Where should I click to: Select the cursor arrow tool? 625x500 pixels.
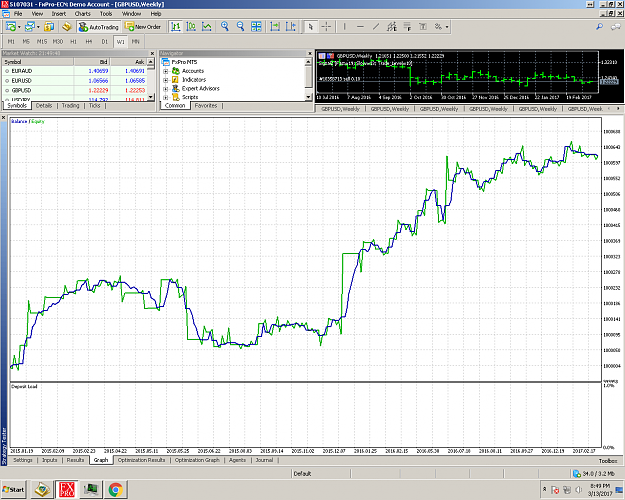(x=311, y=27)
